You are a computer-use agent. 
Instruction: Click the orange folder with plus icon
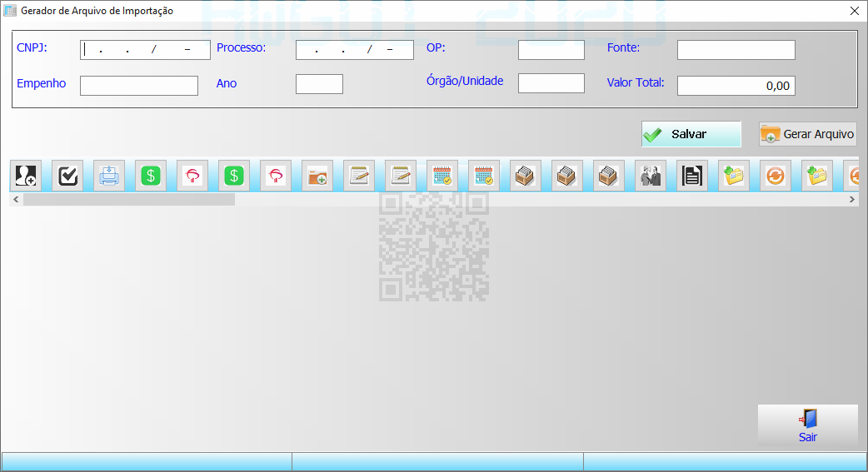coord(317,176)
